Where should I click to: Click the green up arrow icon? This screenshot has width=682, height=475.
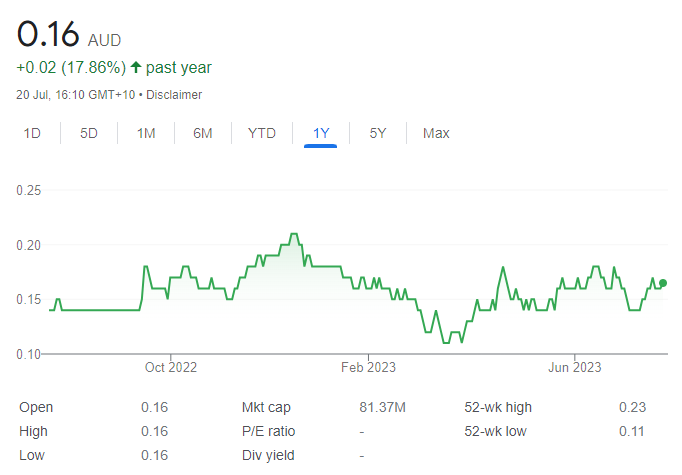click(x=136, y=67)
